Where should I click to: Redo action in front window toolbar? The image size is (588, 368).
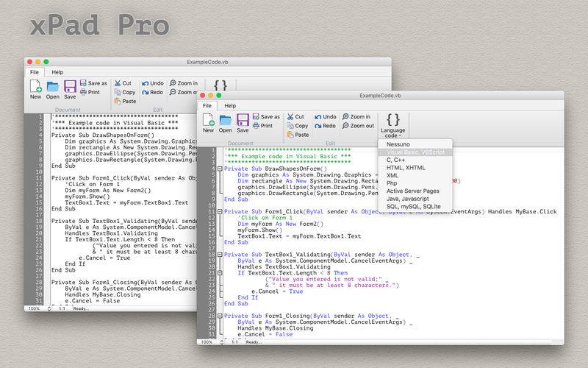click(325, 126)
